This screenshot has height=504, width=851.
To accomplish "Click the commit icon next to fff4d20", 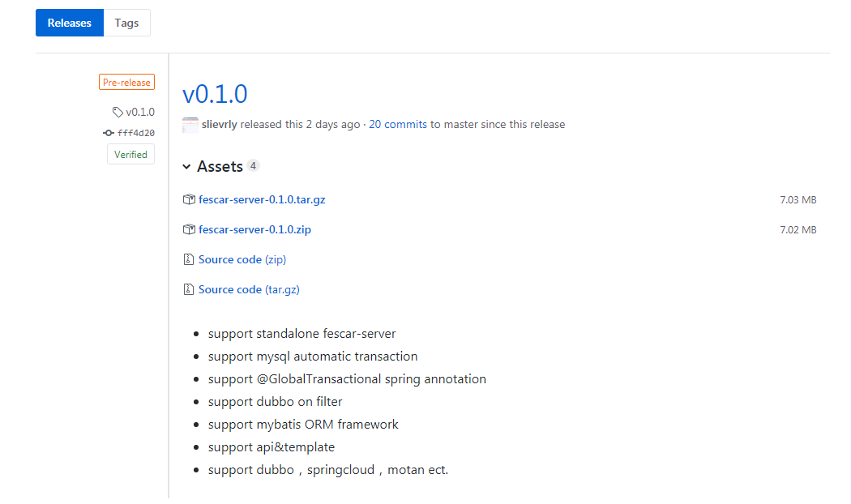I will tap(109, 133).
